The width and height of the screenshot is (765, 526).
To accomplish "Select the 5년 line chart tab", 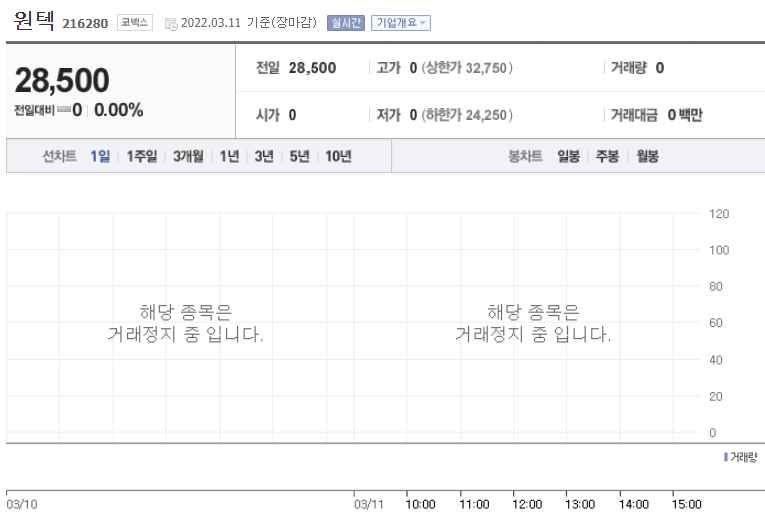I will [x=300, y=156].
